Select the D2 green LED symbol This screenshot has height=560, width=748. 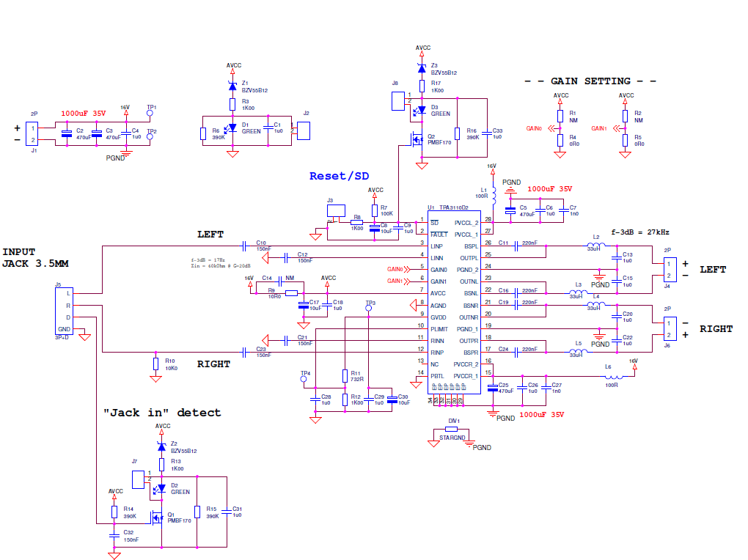(161, 489)
